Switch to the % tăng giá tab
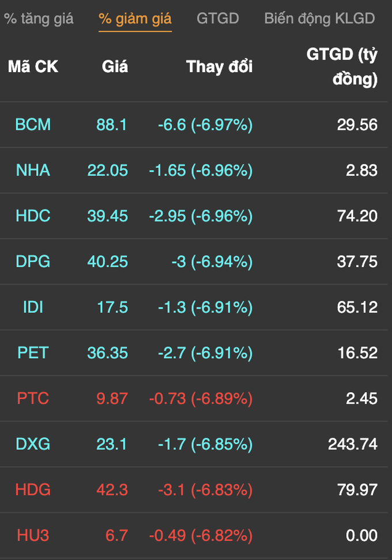The height and width of the screenshot is (560, 392). 39,18
